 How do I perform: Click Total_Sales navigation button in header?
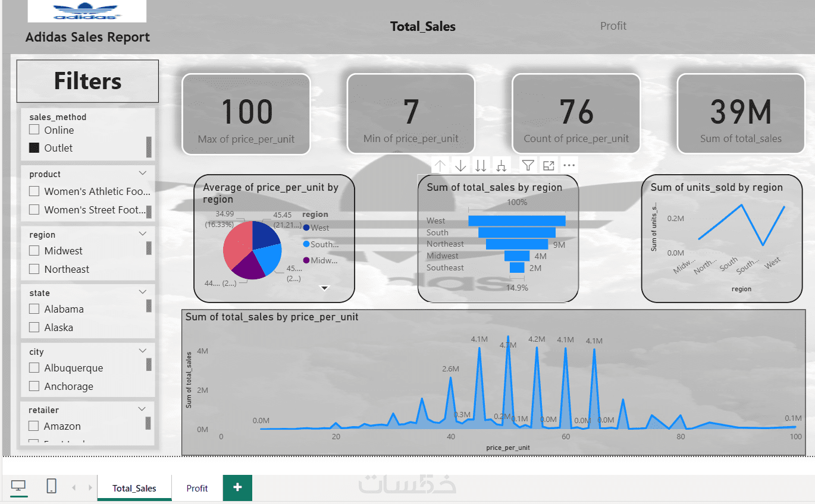point(423,26)
